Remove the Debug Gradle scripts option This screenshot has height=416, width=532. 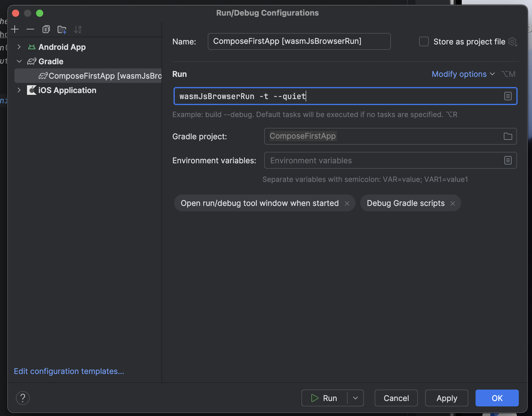pos(453,203)
